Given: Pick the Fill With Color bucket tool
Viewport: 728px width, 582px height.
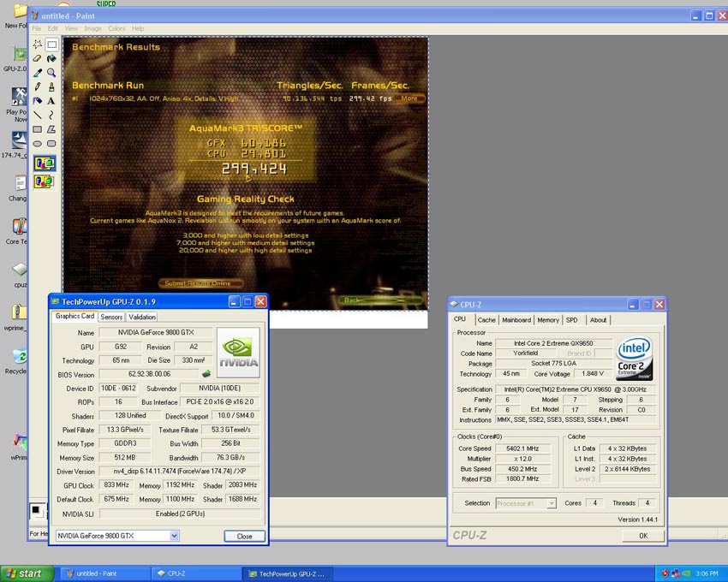Looking at the screenshot, I should tap(51, 58).
